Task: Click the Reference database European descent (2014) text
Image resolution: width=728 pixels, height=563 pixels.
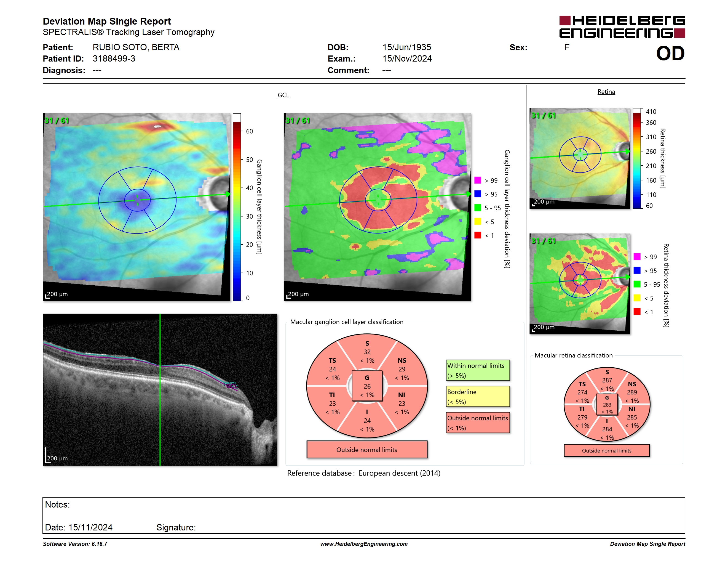Action: click(x=364, y=473)
